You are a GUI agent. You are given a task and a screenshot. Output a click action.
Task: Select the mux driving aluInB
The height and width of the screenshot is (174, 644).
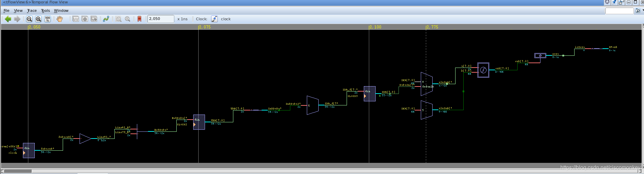pyautogui.click(x=427, y=110)
